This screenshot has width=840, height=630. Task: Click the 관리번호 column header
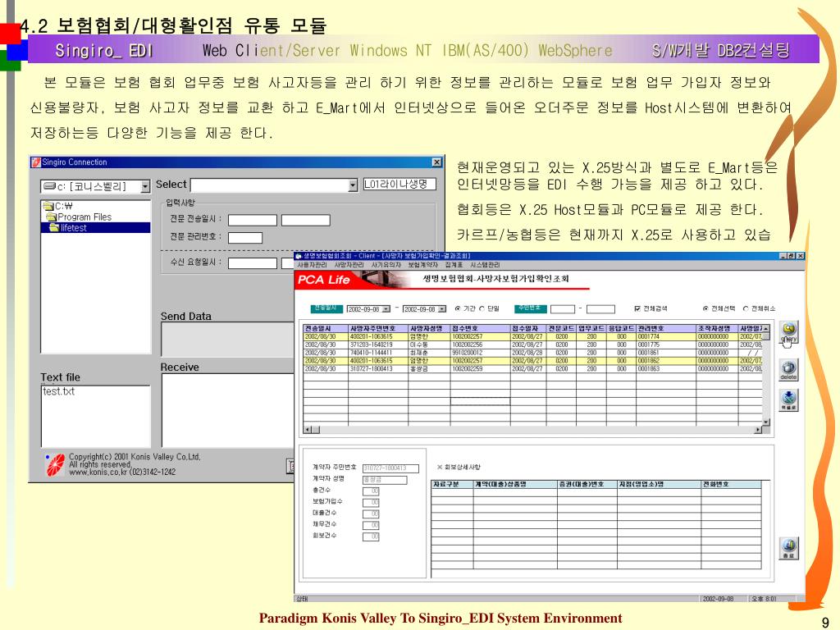point(666,328)
